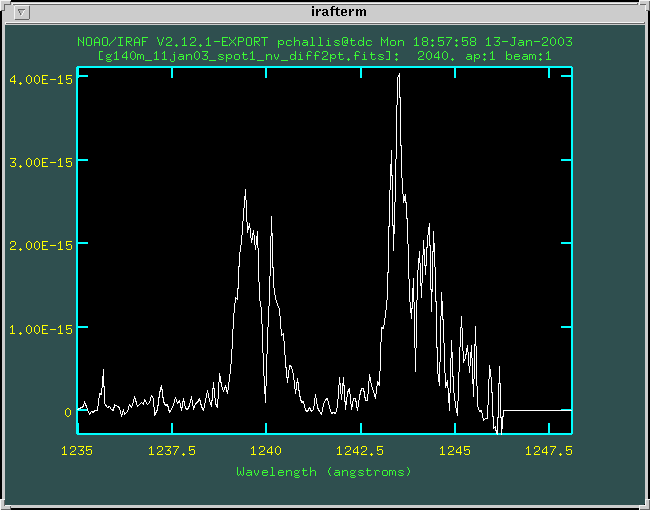Click the 1237.5 x-axis label

click(172, 451)
